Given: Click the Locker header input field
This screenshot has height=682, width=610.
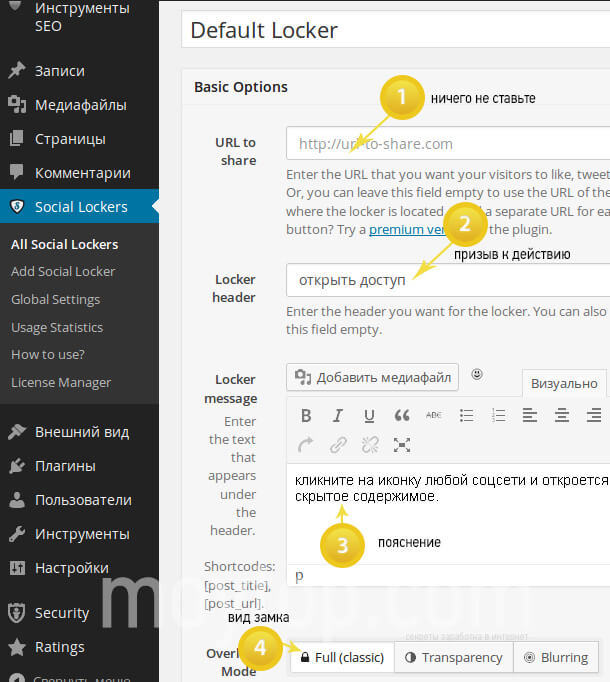Looking at the screenshot, I should [448, 280].
